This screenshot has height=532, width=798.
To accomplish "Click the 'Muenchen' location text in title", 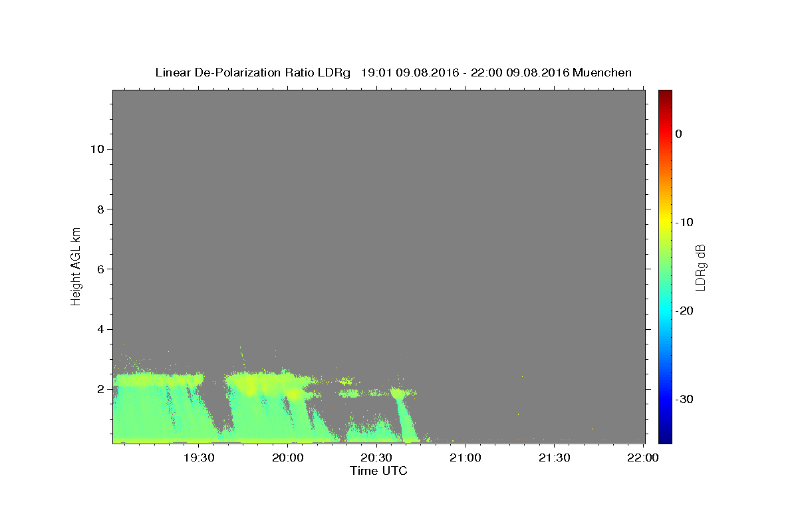I will pos(602,72).
